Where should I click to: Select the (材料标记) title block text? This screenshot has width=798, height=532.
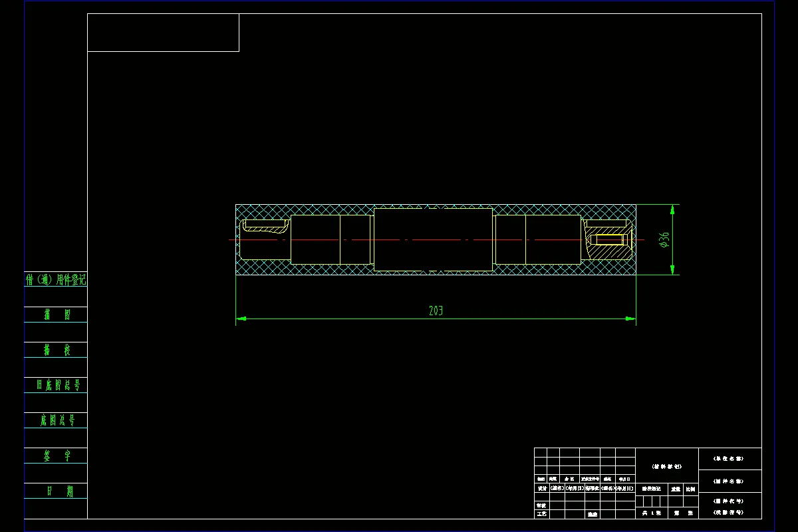(x=667, y=467)
